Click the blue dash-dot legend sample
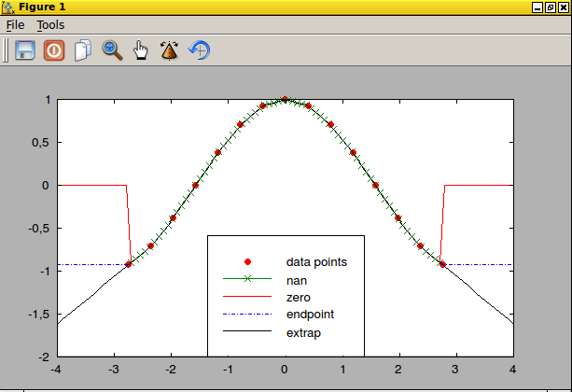 click(x=247, y=314)
